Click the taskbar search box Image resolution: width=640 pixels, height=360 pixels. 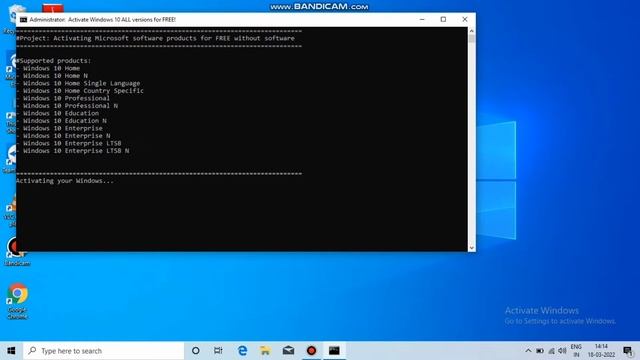coord(104,351)
